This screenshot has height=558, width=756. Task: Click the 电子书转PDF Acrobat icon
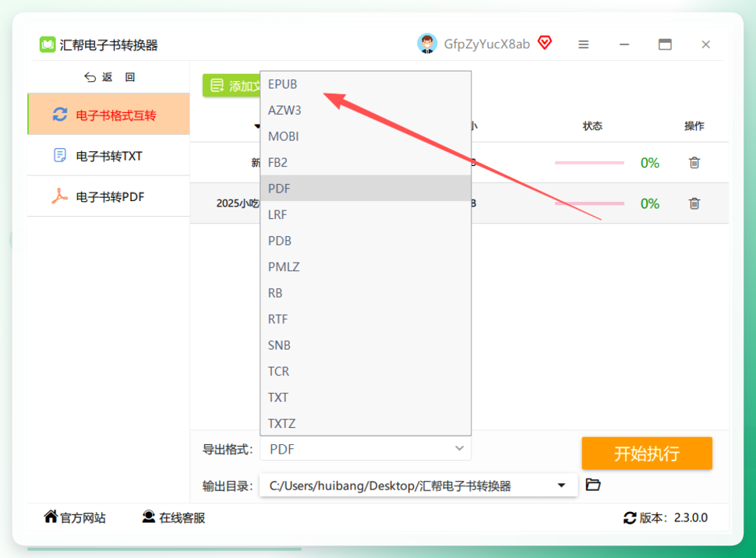pyautogui.click(x=60, y=196)
